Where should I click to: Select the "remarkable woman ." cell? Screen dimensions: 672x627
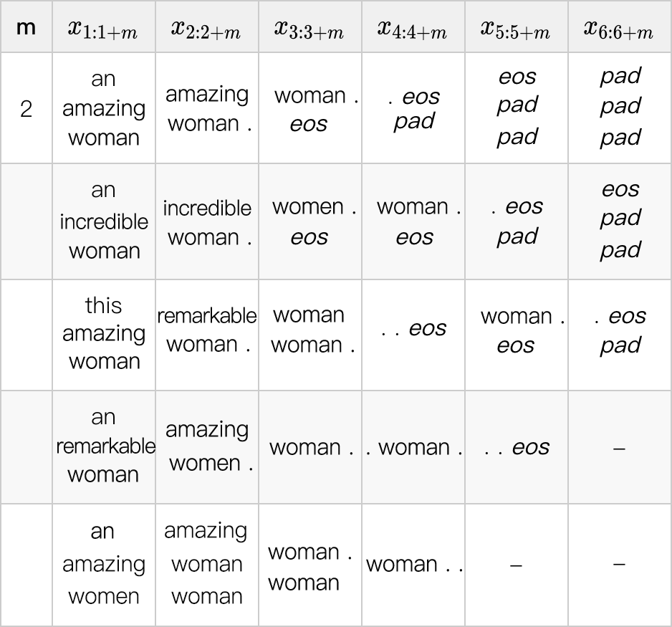click(206, 330)
